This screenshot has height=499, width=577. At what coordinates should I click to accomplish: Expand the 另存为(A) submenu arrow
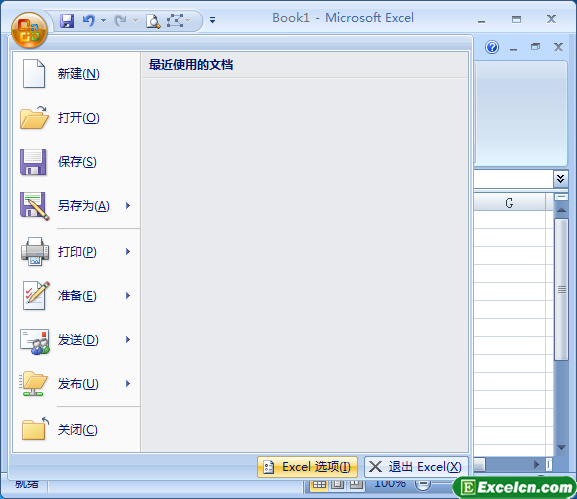pyautogui.click(x=128, y=205)
